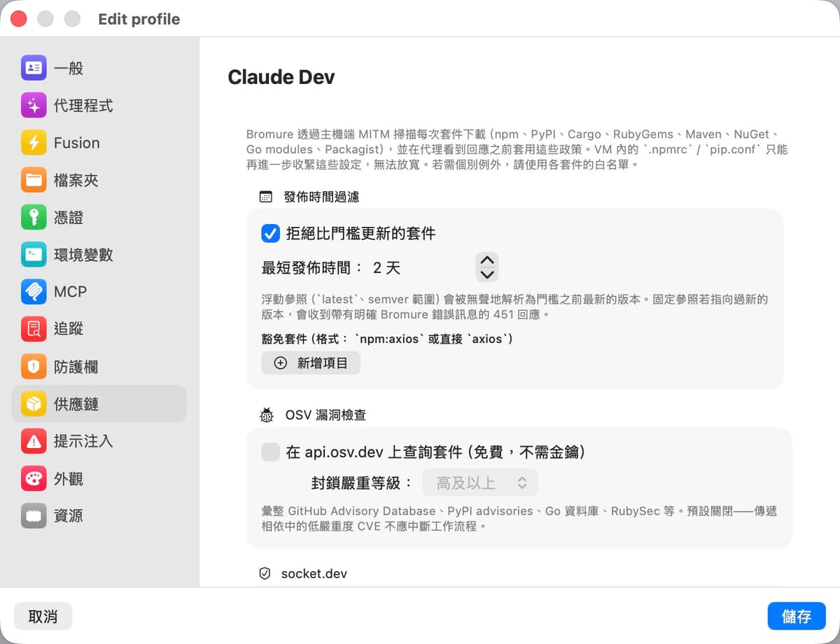Click the blue MCP icon
Image resolution: width=840 pixels, height=644 pixels.
[x=34, y=292]
